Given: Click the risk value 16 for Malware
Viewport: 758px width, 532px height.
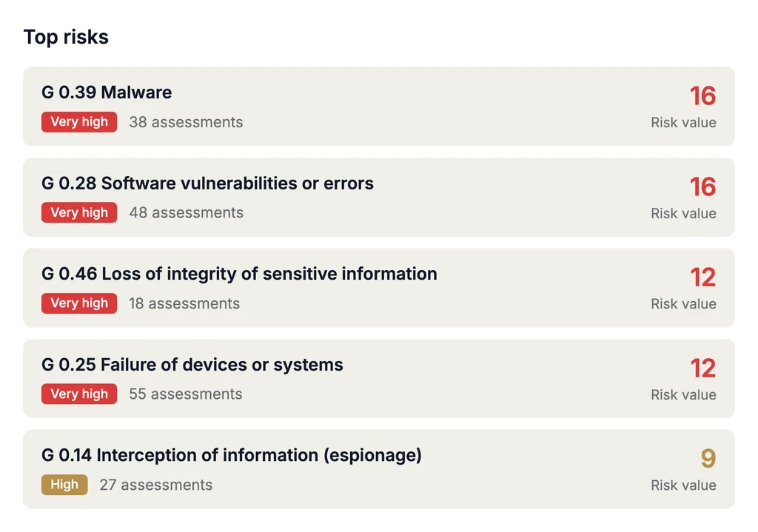Looking at the screenshot, I should coord(702,95).
